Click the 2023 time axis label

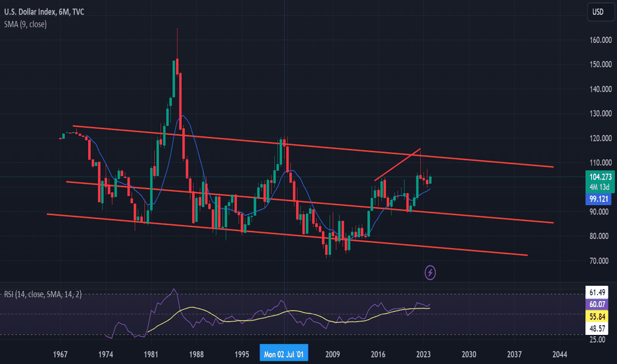coord(424,354)
